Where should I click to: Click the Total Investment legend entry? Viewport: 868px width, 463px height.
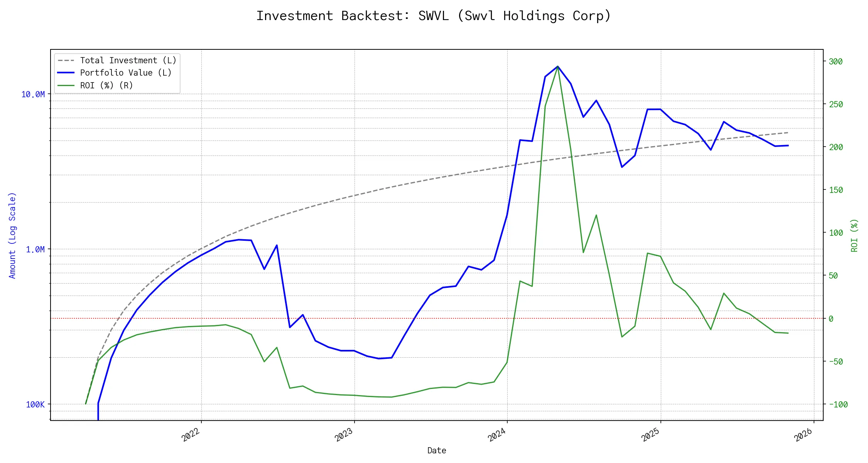128,61
